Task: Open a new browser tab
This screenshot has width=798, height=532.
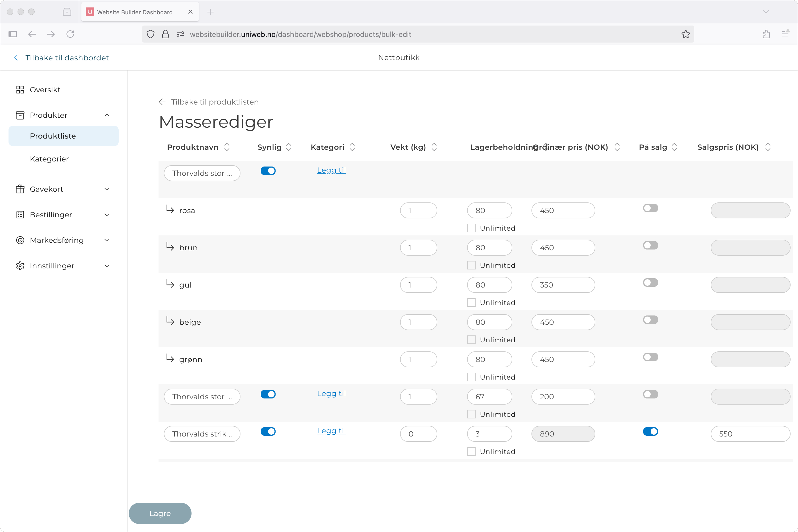Action: pos(210,12)
